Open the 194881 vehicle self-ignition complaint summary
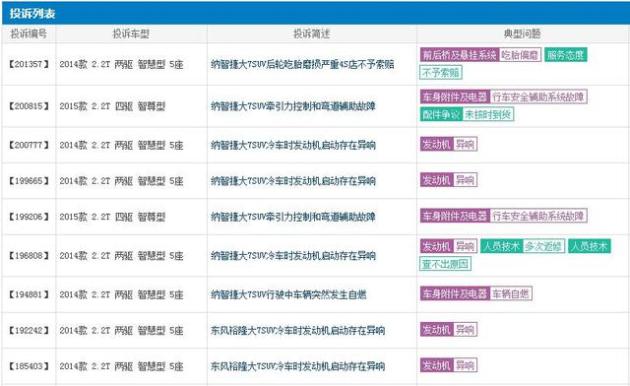The height and width of the screenshot is (386, 630). [288, 295]
